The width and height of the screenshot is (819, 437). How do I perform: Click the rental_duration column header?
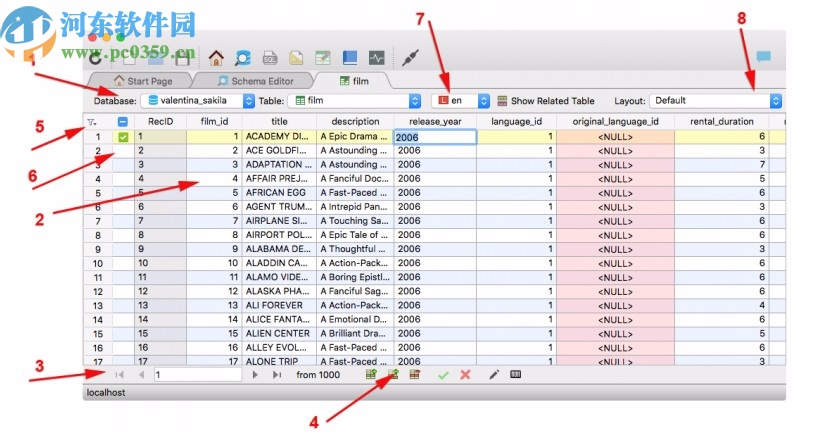tap(722, 122)
